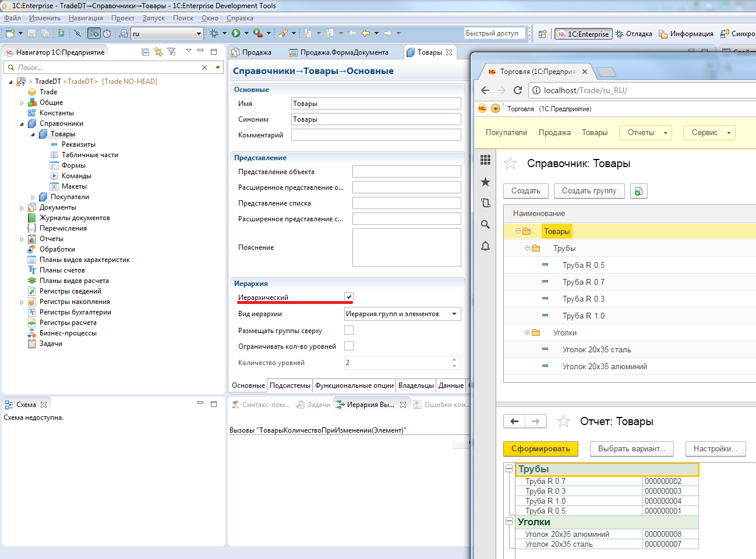Click the Создать группу button
The height and width of the screenshot is (559, 756).
coord(589,191)
